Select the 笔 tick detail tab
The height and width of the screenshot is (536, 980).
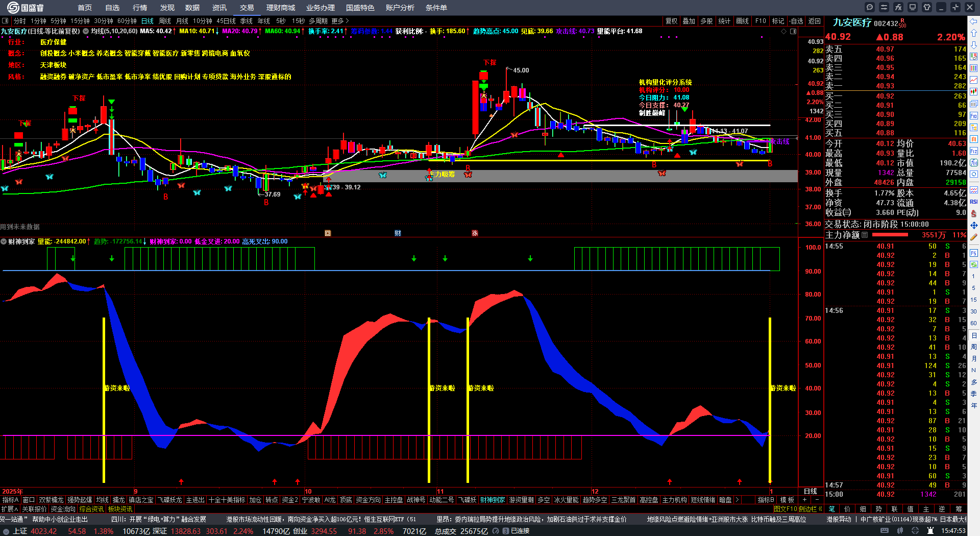(832, 509)
